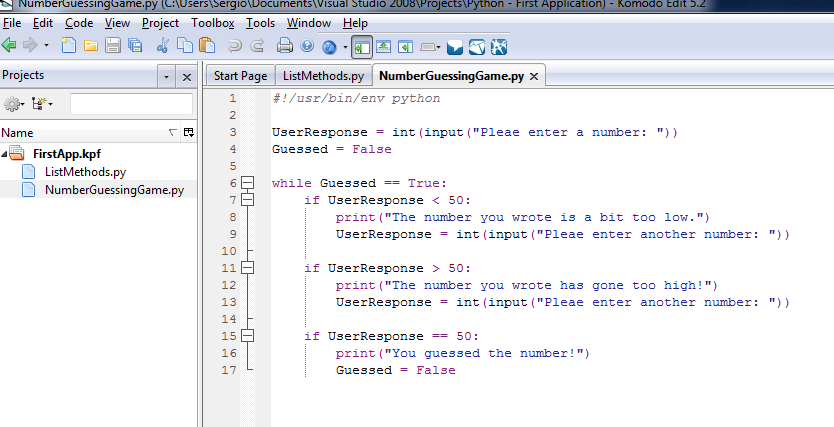Screen dimensions: 834x427
Task: Open the View menu
Action: pyautogui.click(x=118, y=23)
